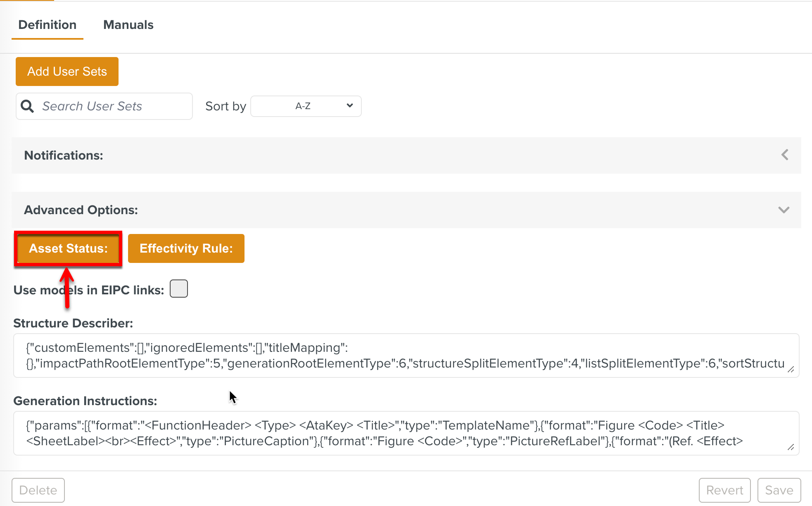Click the Advanced Options section header
The height and width of the screenshot is (506, 812).
(81, 210)
